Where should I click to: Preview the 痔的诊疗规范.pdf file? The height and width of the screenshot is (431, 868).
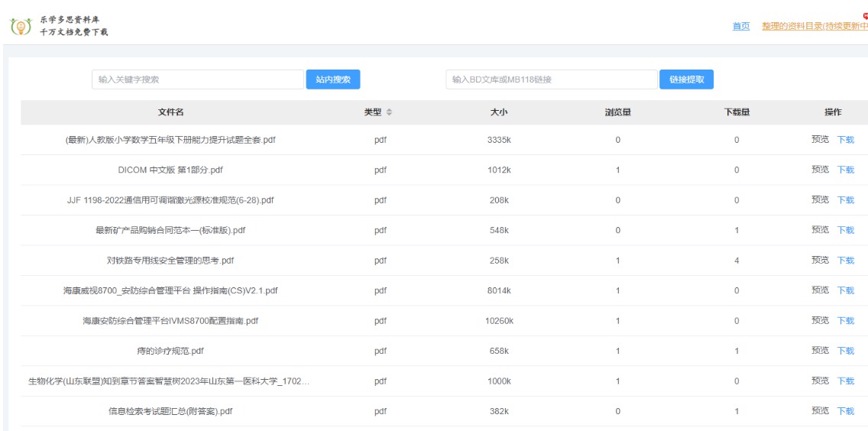tap(821, 351)
